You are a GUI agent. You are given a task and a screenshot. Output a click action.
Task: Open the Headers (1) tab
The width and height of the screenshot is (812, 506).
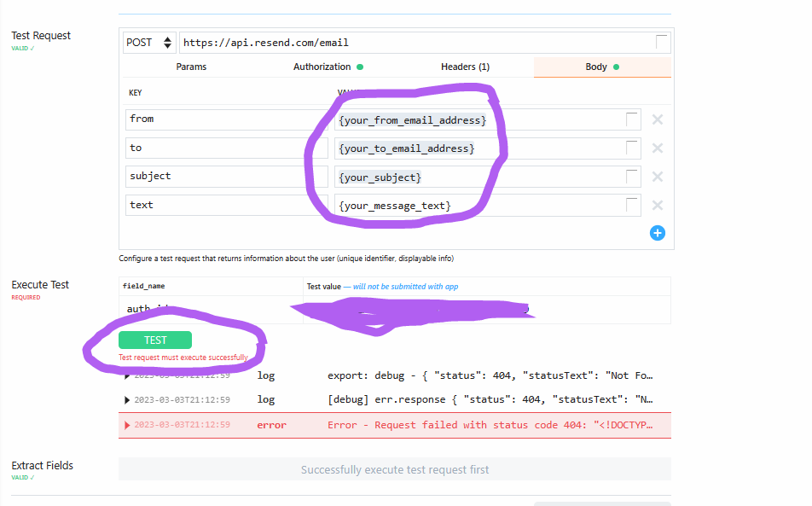[x=465, y=66]
